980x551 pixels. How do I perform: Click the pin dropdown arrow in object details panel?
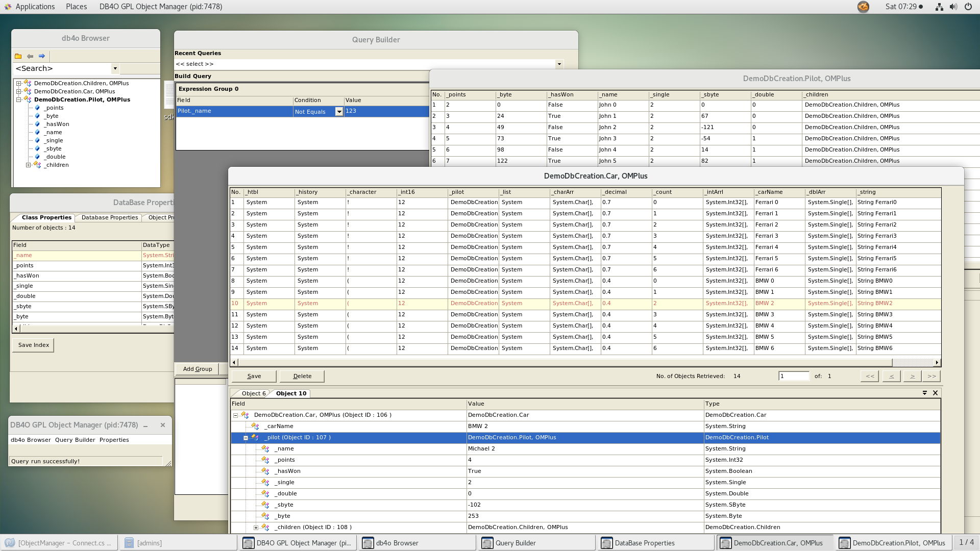click(x=924, y=393)
